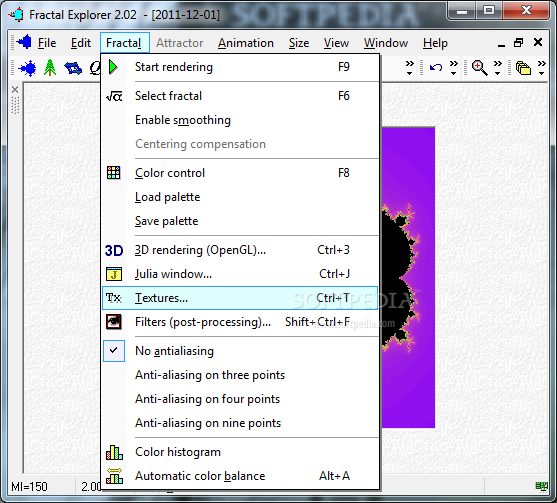
Task: Expand overflow chevron beside folders icon
Action: click(x=541, y=67)
